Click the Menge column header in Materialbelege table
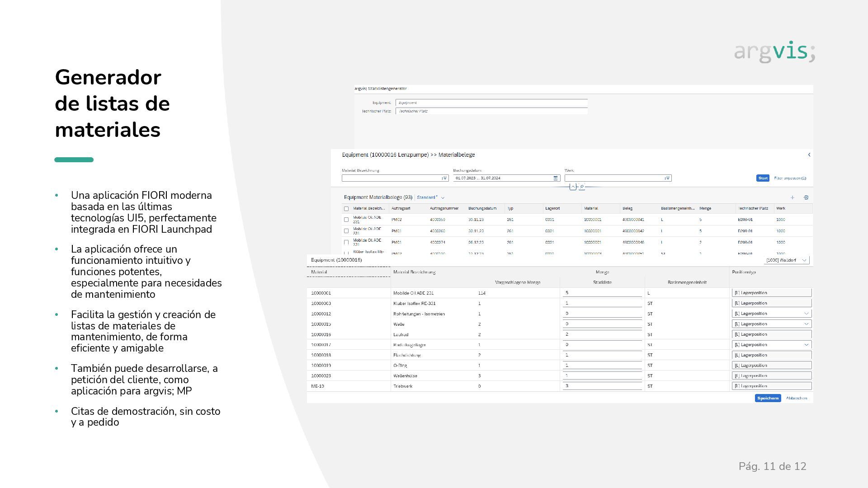868x488 pixels. click(705, 208)
